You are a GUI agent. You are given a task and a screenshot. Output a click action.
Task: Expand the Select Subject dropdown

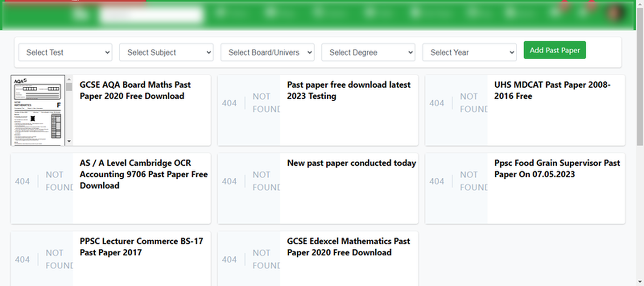tap(166, 52)
